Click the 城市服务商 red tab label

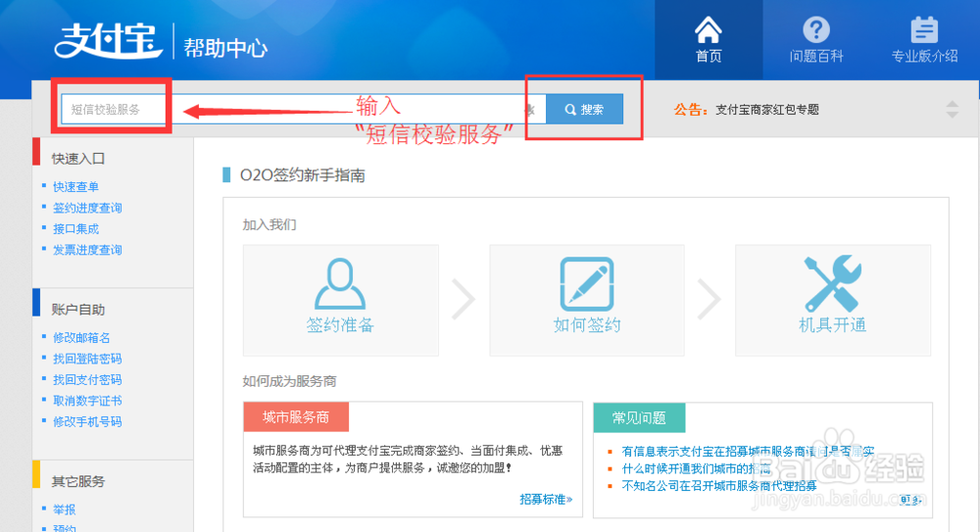(x=296, y=417)
